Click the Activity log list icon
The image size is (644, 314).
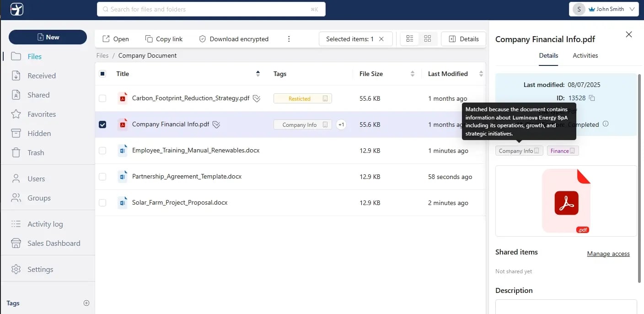coord(16,224)
